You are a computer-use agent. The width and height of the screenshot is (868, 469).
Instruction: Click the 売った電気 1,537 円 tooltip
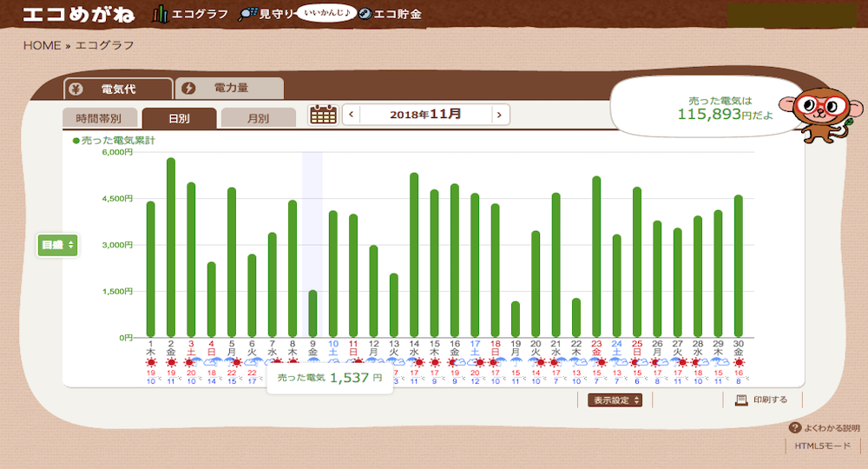(x=330, y=378)
